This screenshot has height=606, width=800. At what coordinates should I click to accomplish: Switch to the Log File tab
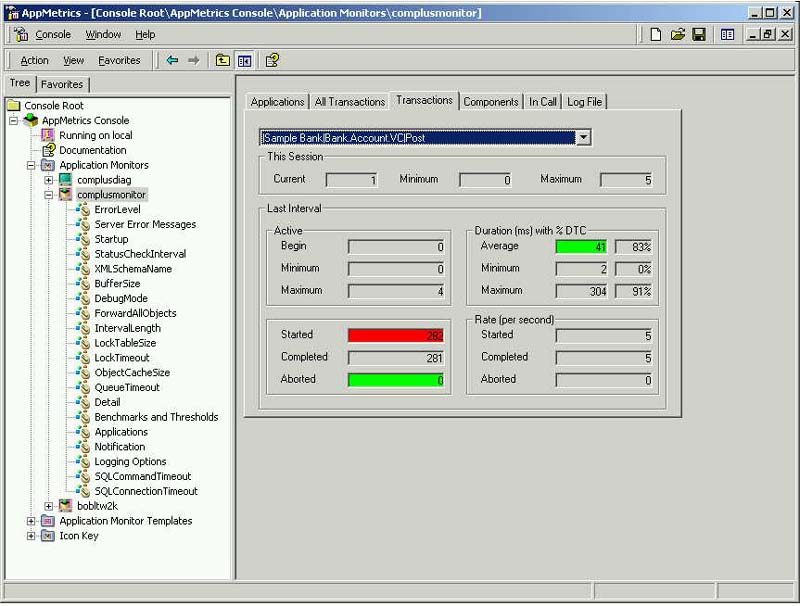[585, 102]
